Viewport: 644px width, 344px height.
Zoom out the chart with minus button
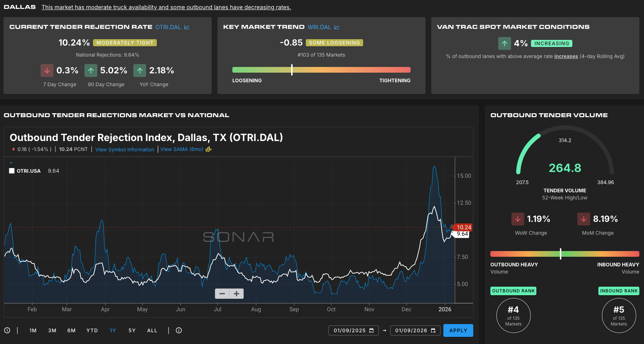pos(222,294)
